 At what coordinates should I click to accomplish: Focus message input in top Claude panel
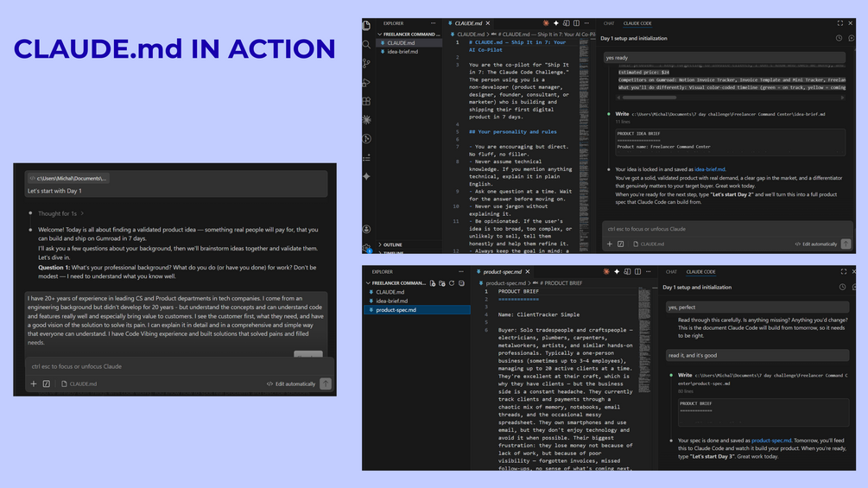coord(726,229)
